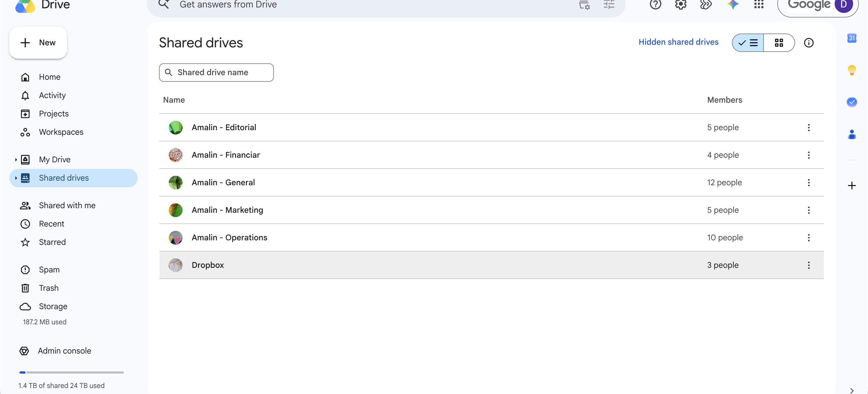Get add-ons with the plus icon

[852, 186]
